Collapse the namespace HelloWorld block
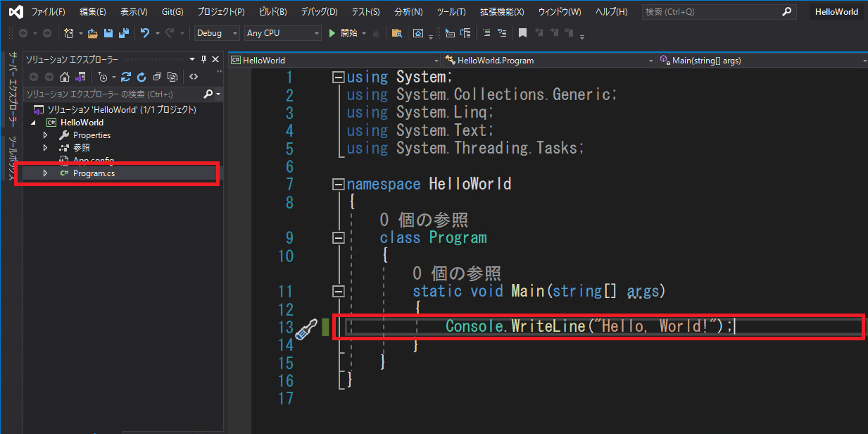This screenshot has height=434, width=868. 339,185
